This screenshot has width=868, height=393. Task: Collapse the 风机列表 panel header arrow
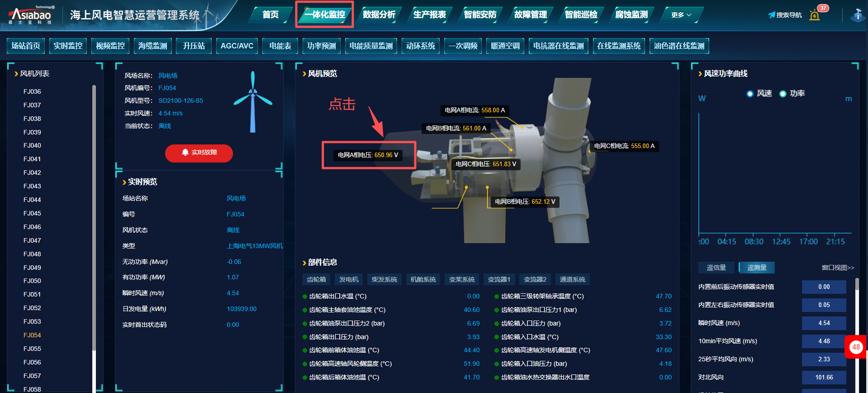pos(16,74)
